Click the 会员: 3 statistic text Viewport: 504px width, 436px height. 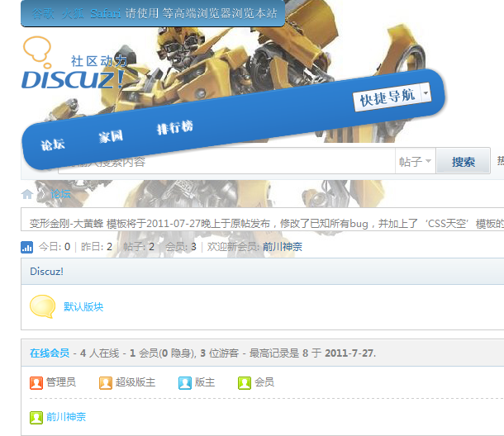click(x=181, y=247)
